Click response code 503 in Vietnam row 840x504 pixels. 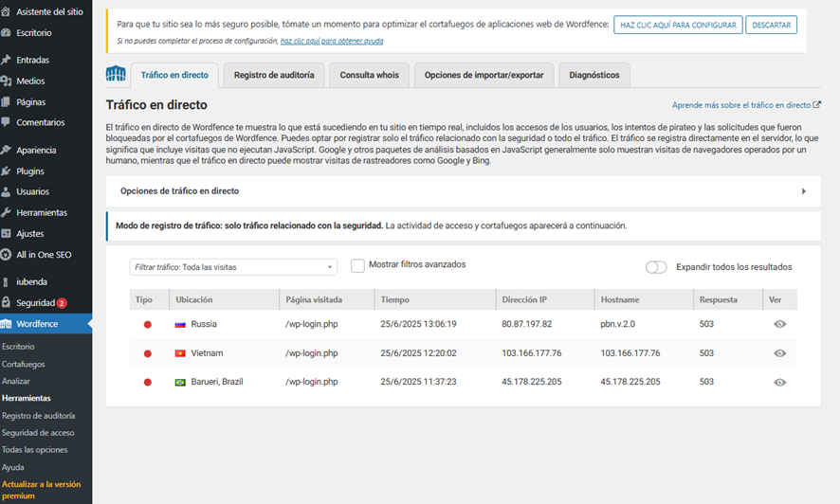click(706, 353)
